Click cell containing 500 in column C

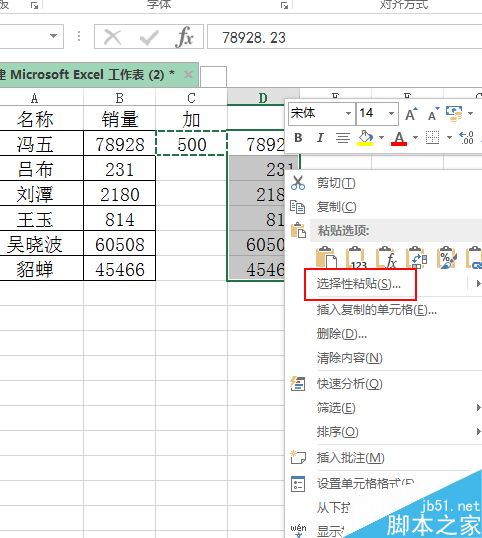pos(191,143)
